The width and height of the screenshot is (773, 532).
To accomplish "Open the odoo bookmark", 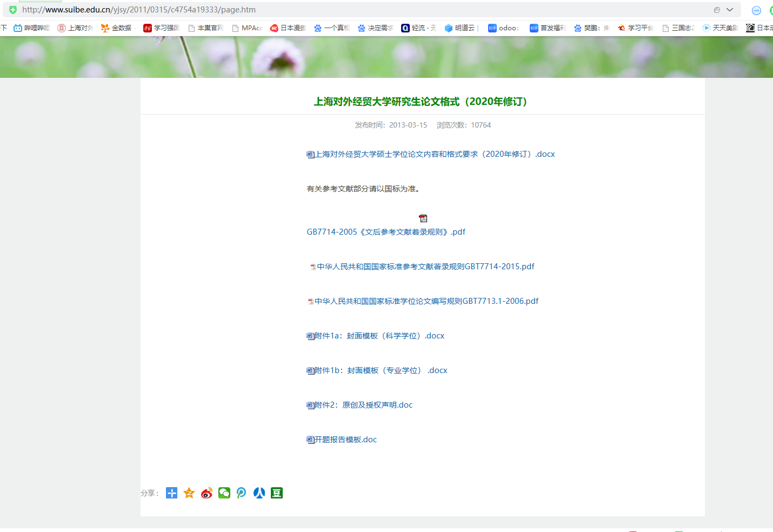I will [x=503, y=28].
